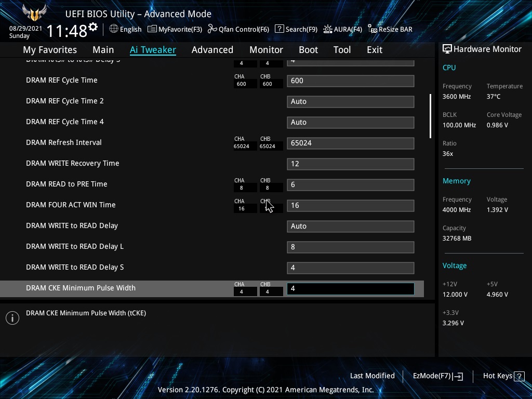Click CPU Frequency 3600 MHz reading
This screenshot has width=532, height=399.
point(457,97)
